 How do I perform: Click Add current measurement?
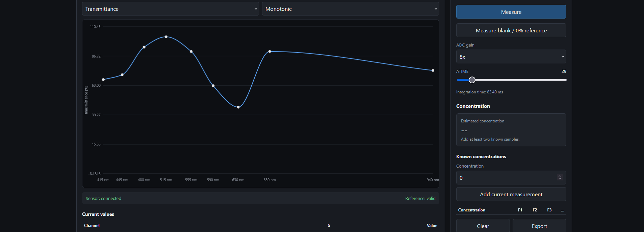[x=511, y=194]
